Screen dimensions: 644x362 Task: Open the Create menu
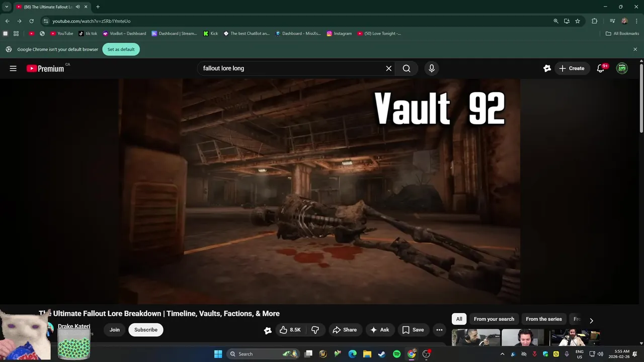[x=572, y=68]
